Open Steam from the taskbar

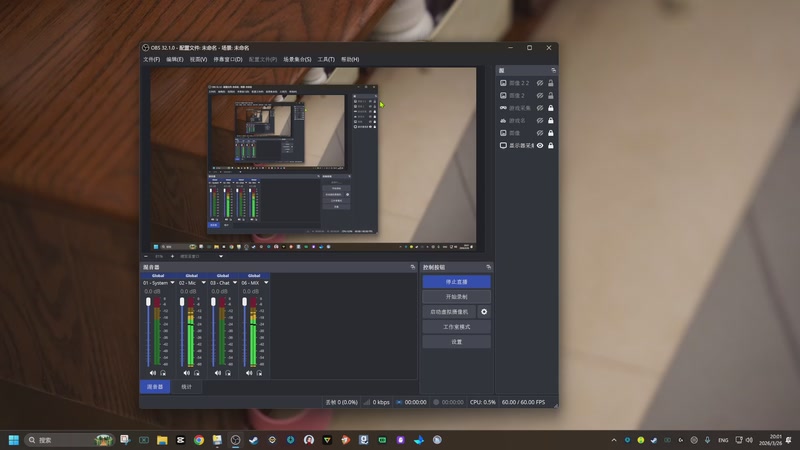coord(254,440)
